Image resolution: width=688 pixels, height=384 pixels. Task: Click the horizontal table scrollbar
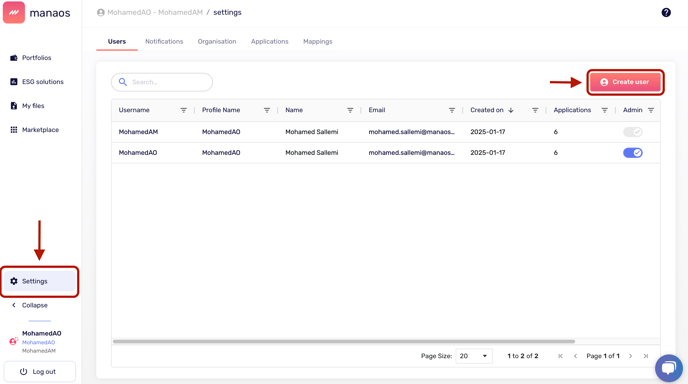point(344,341)
